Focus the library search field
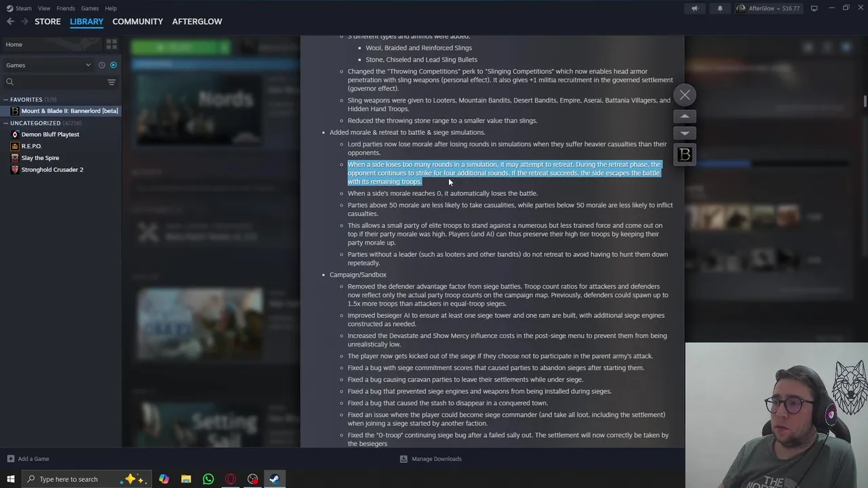This screenshot has width=868, height=488. 54,82
